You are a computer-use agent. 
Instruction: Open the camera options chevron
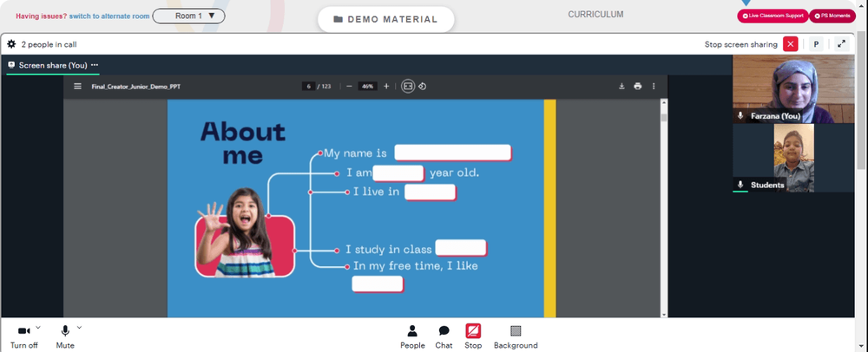38,328
